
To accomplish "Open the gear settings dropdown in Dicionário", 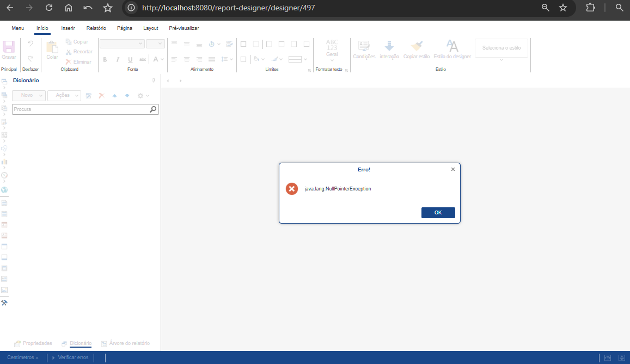I will (143, 96).
